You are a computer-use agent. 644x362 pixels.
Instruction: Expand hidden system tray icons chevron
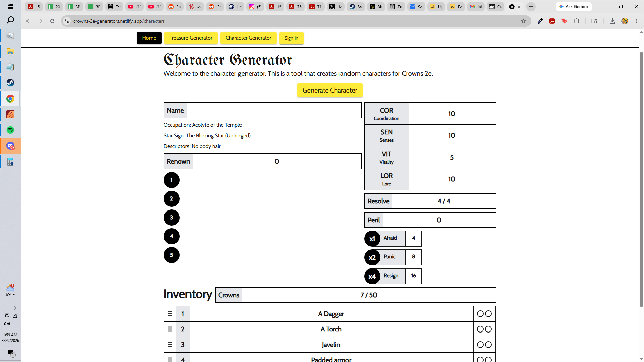click(x=15, y=308)
